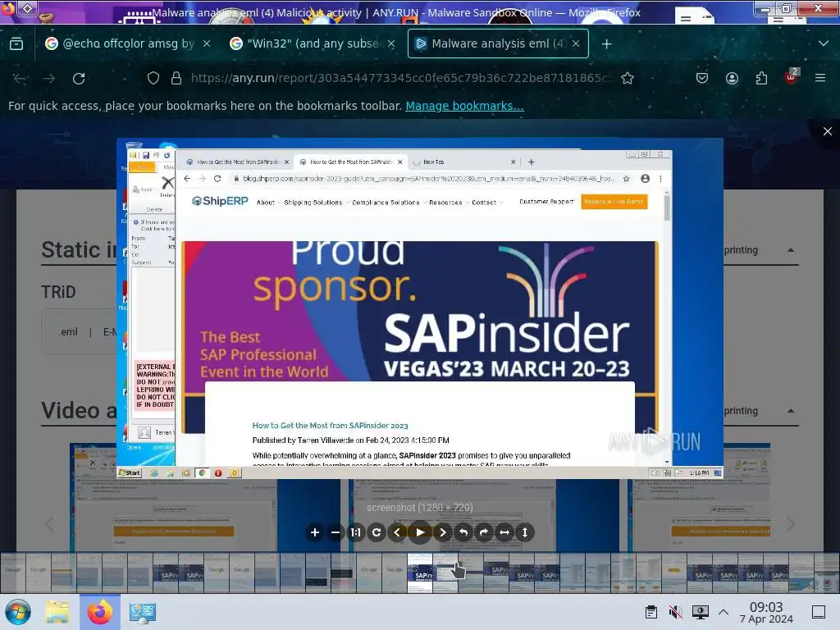Unmute the tray volume icon
The height and width of the screenshot is (630, 840).
click(x=676, y=612)
